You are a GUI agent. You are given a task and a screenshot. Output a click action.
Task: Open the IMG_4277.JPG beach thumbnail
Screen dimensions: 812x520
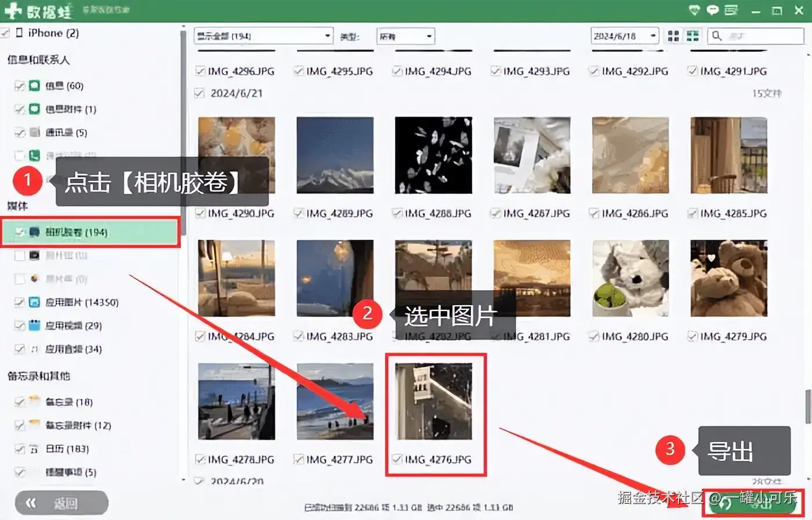click(x=335, y=401)
